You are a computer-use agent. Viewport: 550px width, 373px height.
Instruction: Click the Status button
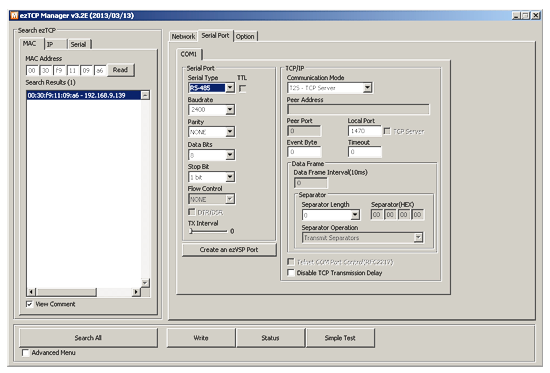[270, 338]
